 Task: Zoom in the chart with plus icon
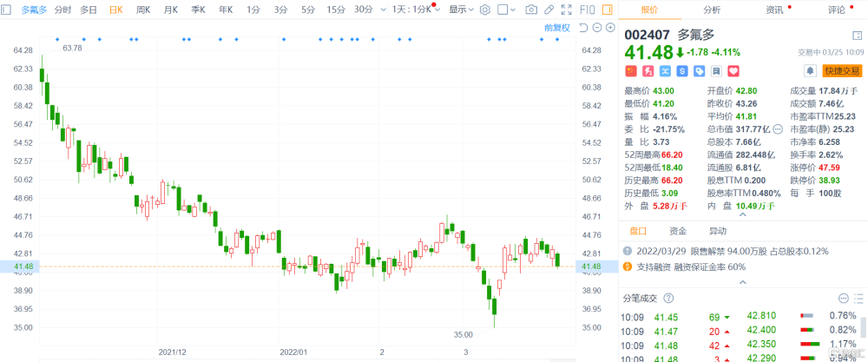[610, 28]
